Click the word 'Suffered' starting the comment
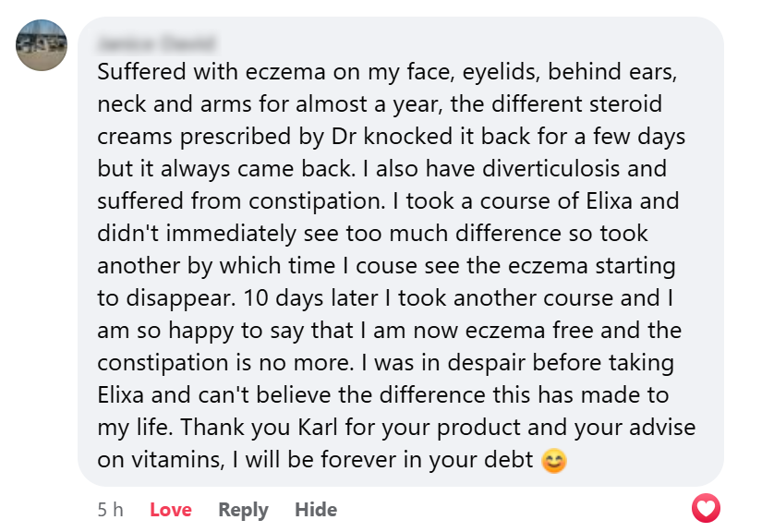This screenshot has width=774, height=532. [x=138, y=71]
